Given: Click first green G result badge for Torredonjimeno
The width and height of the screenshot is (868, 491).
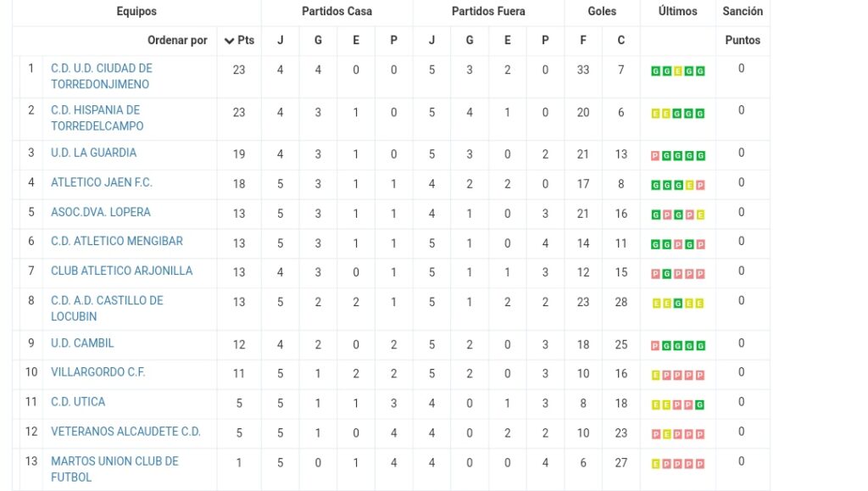Looking at the screenshot, I should tap(655, 71).
